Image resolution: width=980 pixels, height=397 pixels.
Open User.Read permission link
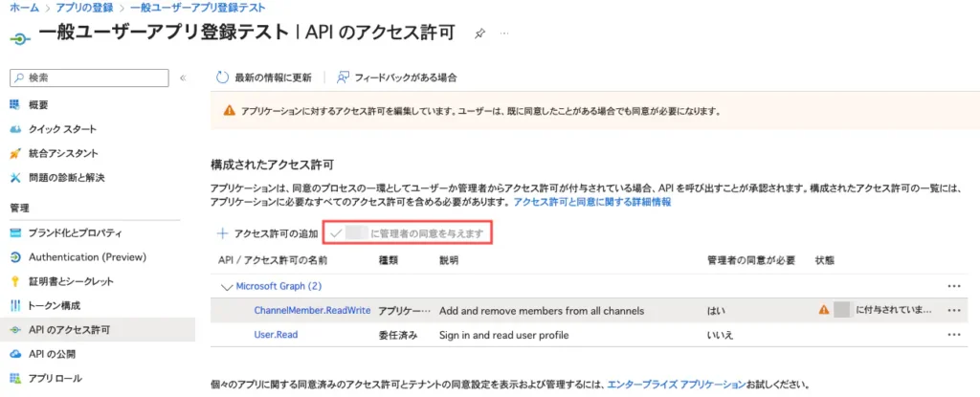[276, 335]
